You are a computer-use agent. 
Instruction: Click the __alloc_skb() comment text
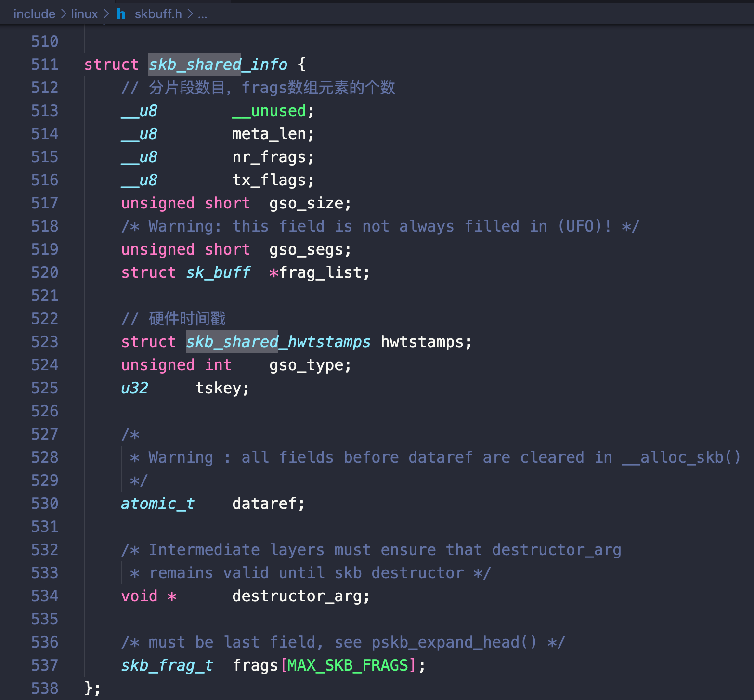[681, 457]
